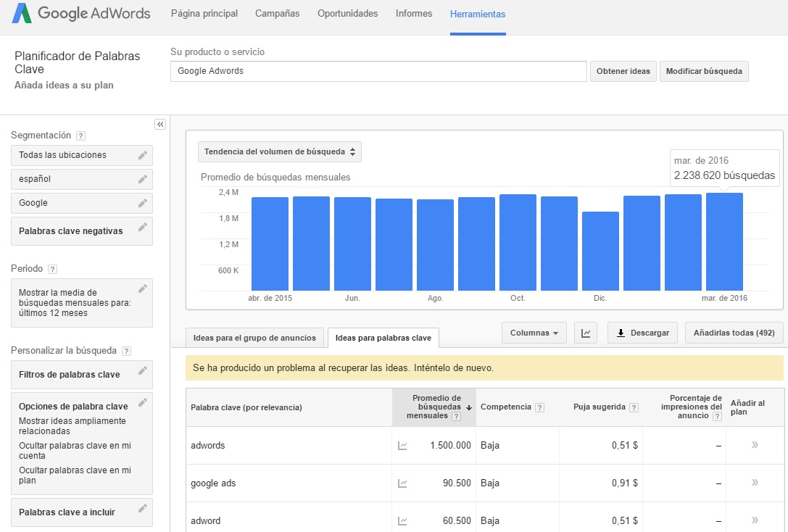This screenshot has width=788, height=532.
Task: Click the Google AdWords logo
Action: tap(81, 14)
